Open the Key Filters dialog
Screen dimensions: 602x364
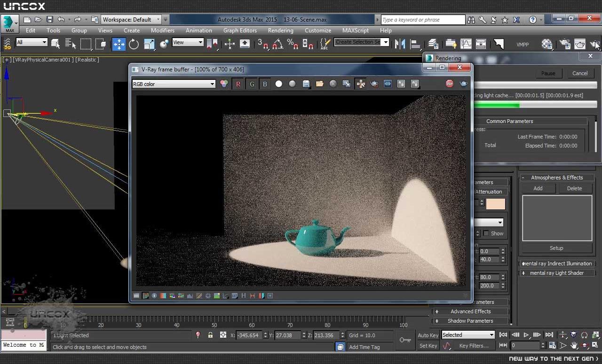pos(474,346)
